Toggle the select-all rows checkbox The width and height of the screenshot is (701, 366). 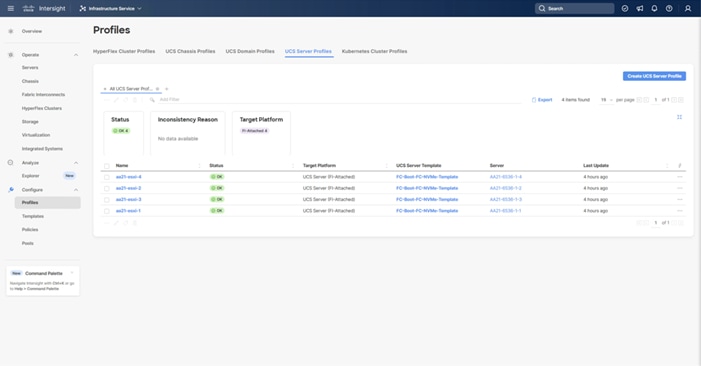106,166
